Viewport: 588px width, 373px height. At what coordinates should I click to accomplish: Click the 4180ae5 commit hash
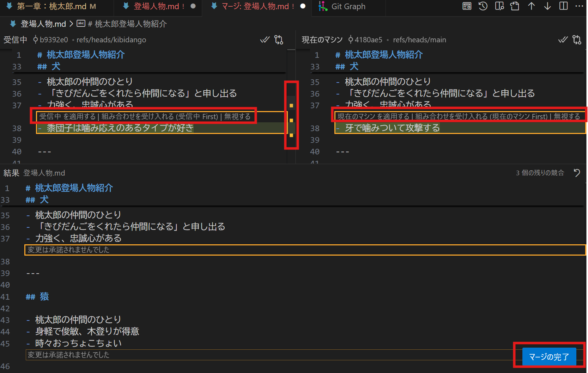(x=369, y=40)
